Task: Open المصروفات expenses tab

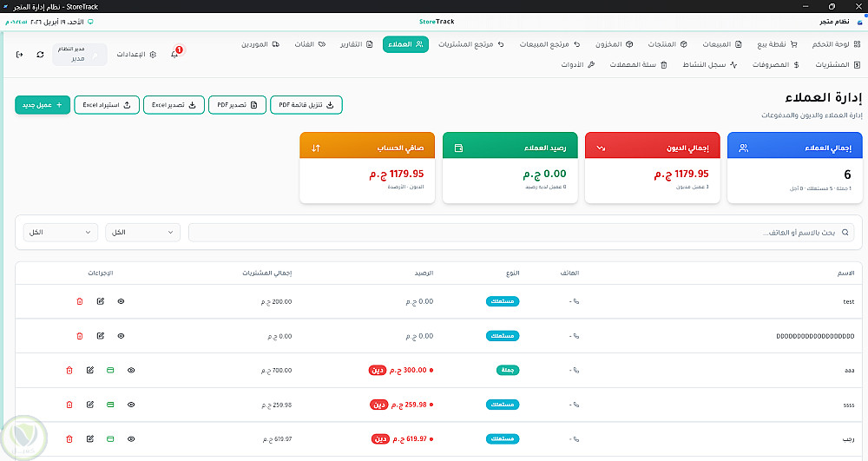Action: point(775,65)
